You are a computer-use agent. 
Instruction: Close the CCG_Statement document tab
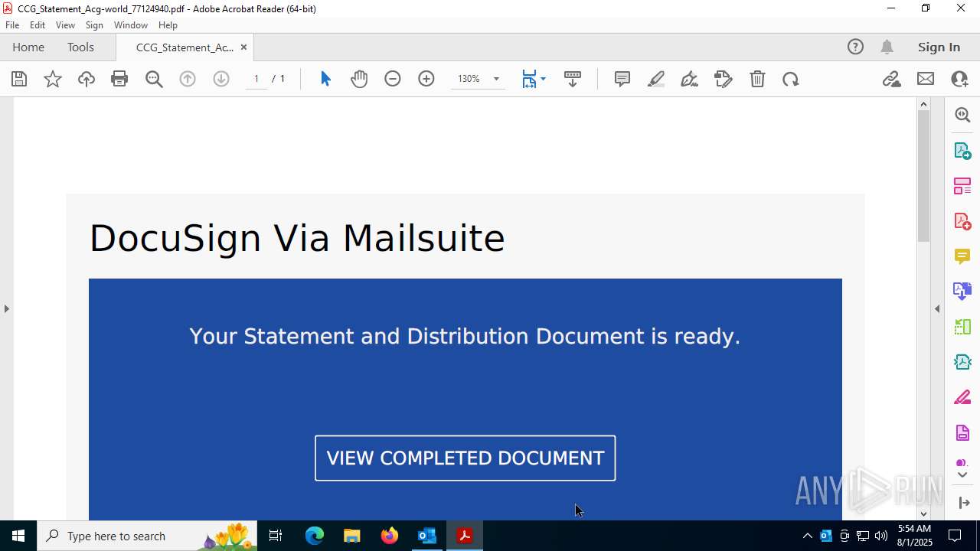click(x=243, y=47)
